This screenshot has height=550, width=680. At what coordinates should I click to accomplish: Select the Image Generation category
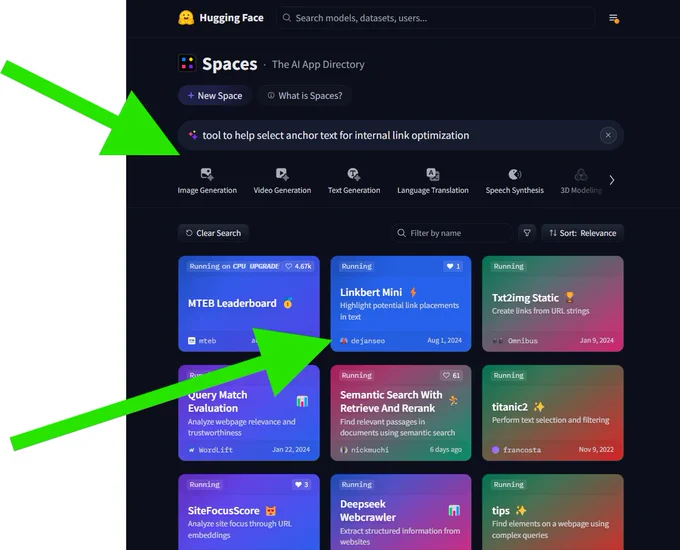coord(207,181)
